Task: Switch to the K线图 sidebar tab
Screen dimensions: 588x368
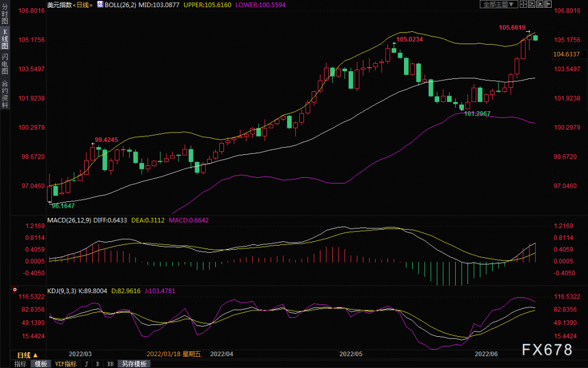Action: click(5, 39)
